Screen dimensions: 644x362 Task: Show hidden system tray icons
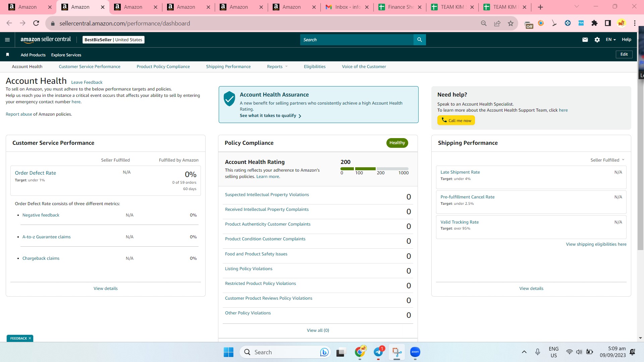[524, 352]
